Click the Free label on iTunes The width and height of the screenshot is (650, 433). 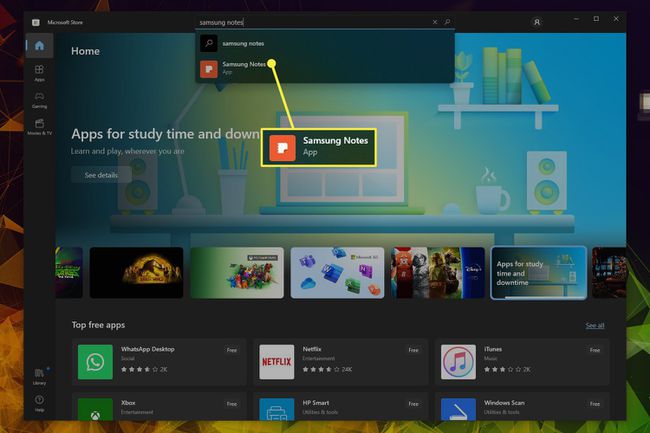[595, 350]
